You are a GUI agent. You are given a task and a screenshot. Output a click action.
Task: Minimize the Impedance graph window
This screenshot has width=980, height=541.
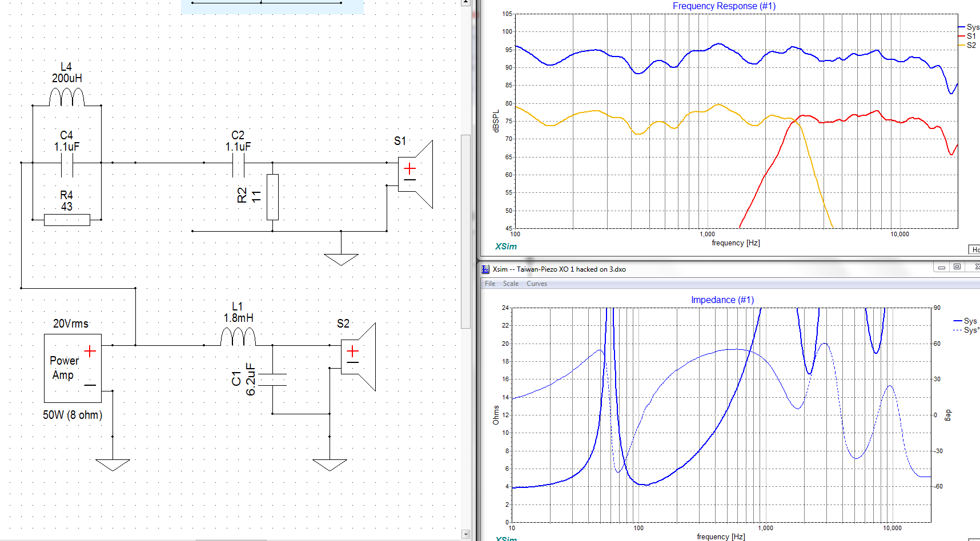941,267
